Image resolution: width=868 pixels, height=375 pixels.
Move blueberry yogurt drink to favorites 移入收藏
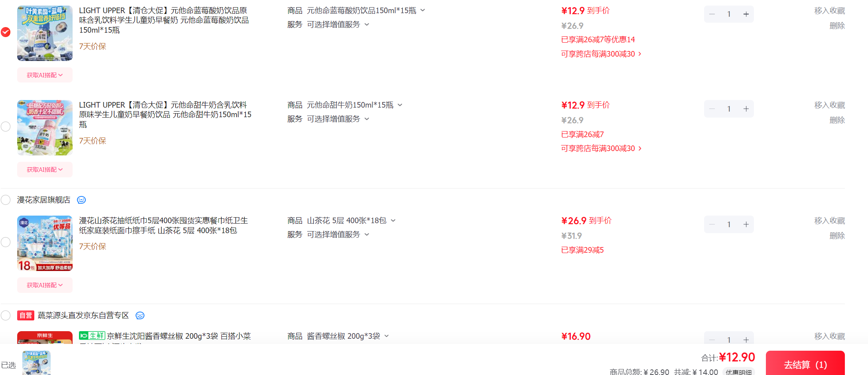pyautogui.click(x=830, y=11)
